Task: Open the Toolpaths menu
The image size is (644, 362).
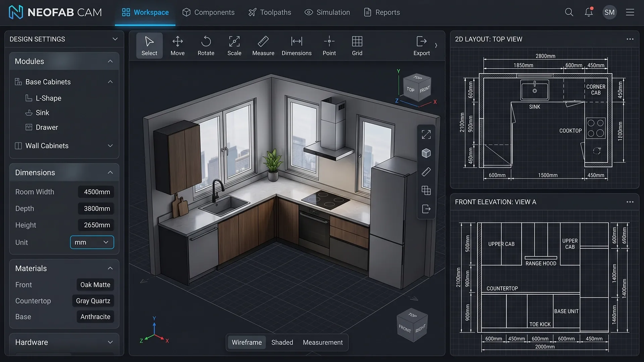Action: point(270,12)
